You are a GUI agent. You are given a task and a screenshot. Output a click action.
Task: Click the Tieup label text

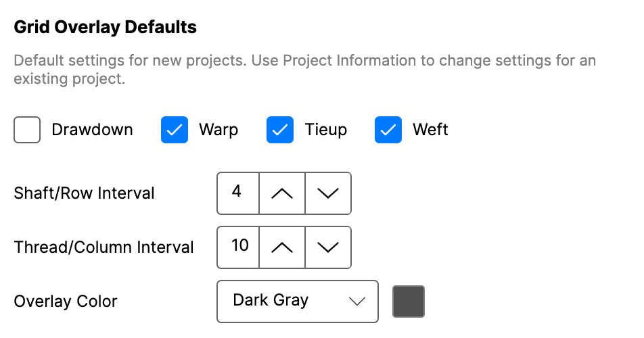[325, 130]
